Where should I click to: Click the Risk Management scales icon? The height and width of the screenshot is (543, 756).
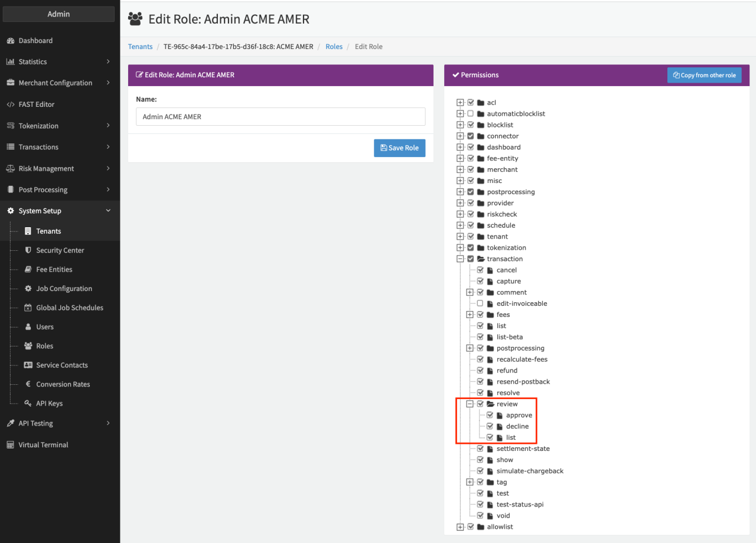coord(10,169)
